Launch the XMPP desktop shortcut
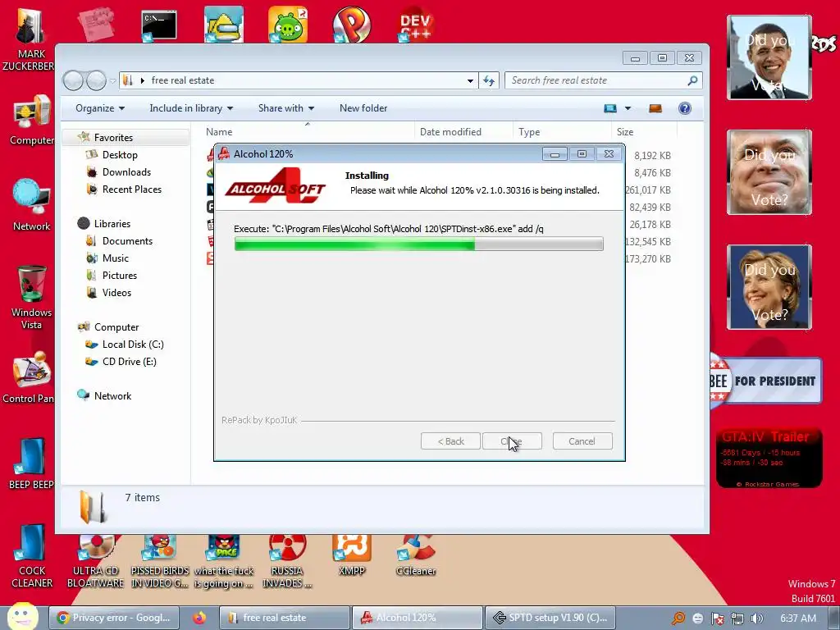Image resolution: width=840 pixels, height=630 pixels. pyautogui.click(x=351, y=556)
